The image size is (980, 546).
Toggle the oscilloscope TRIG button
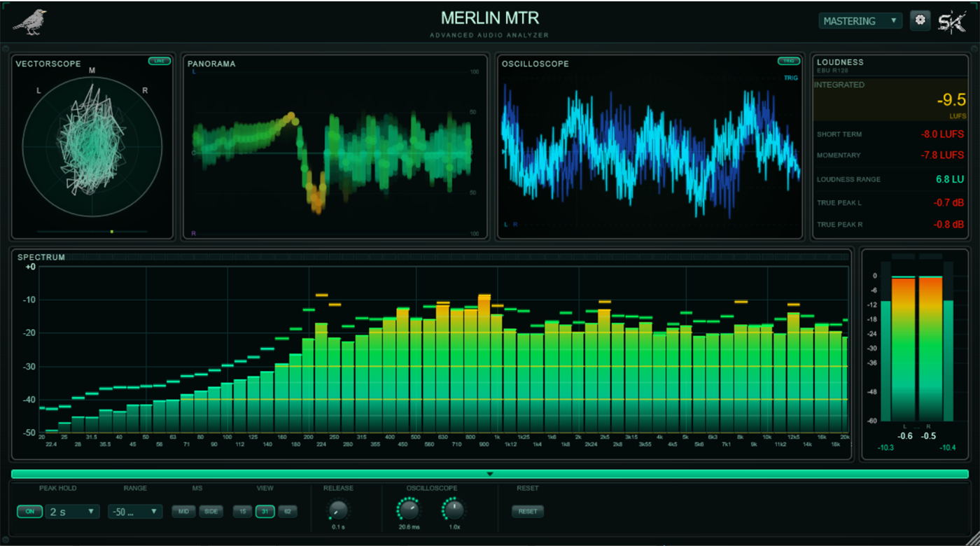coord(789,61)
